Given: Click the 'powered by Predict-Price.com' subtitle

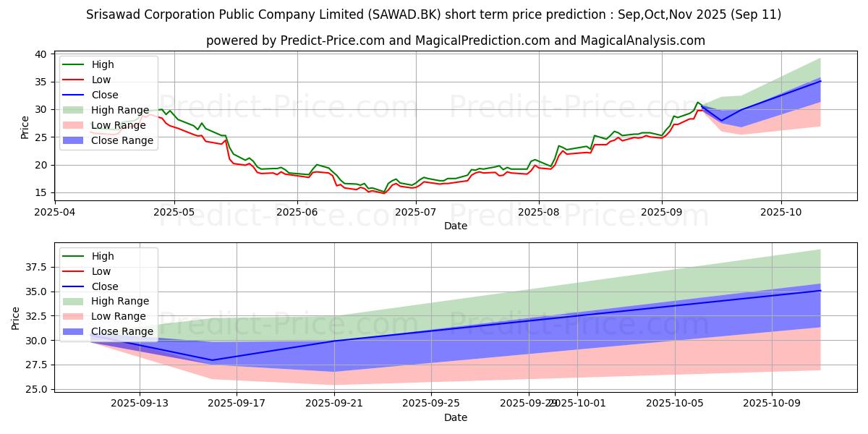Looking at the screenshot, I should pos(456,41).
